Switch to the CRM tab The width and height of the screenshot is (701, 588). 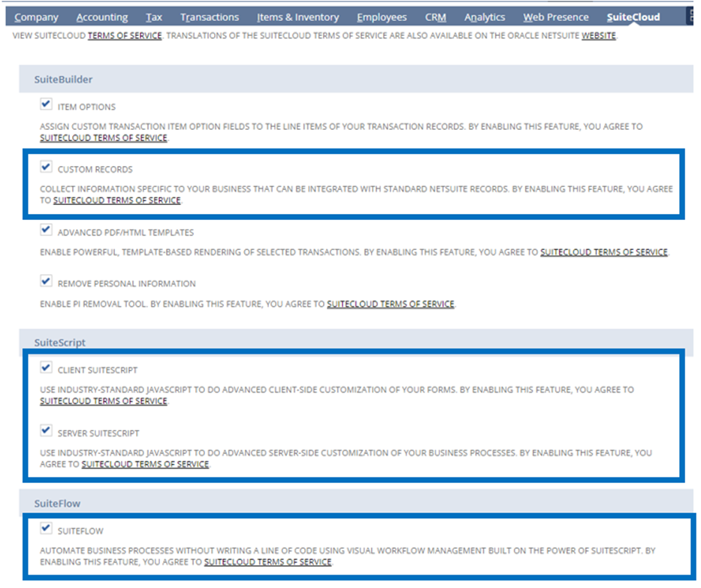(436, 17)
